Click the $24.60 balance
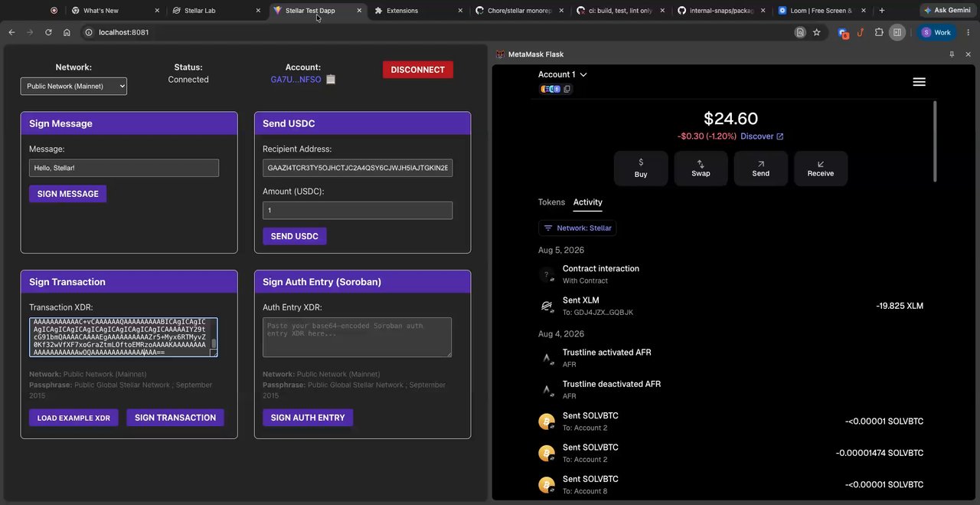Viewport: 980px width, 505px height. click(x=730, y=119)
